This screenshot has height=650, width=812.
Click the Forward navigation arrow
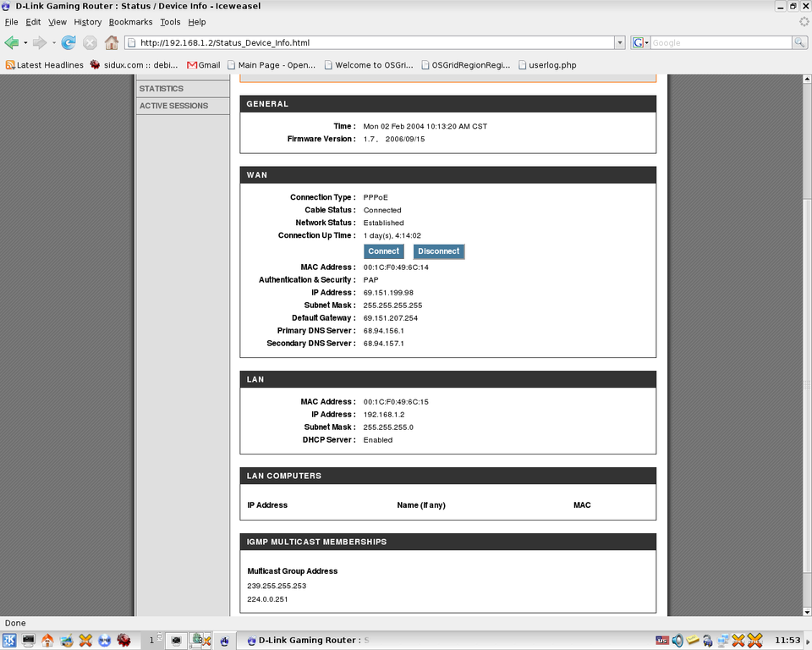[x=39, y=43]
